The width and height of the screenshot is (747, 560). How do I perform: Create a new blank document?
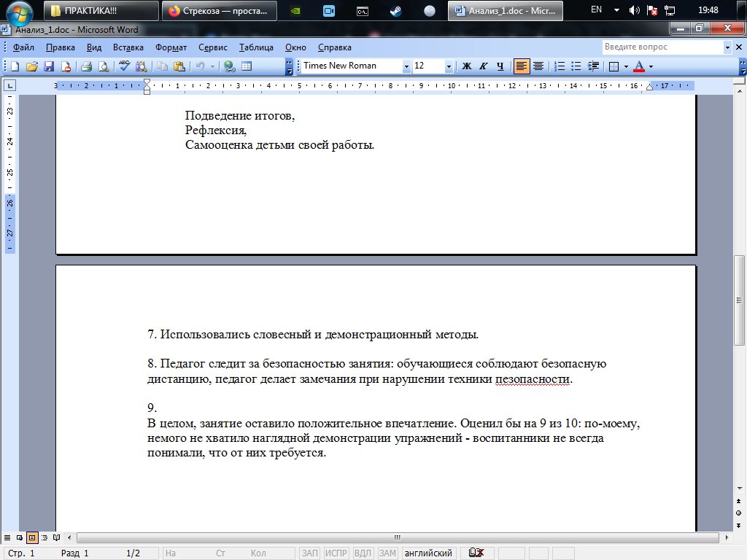(15, 66)
